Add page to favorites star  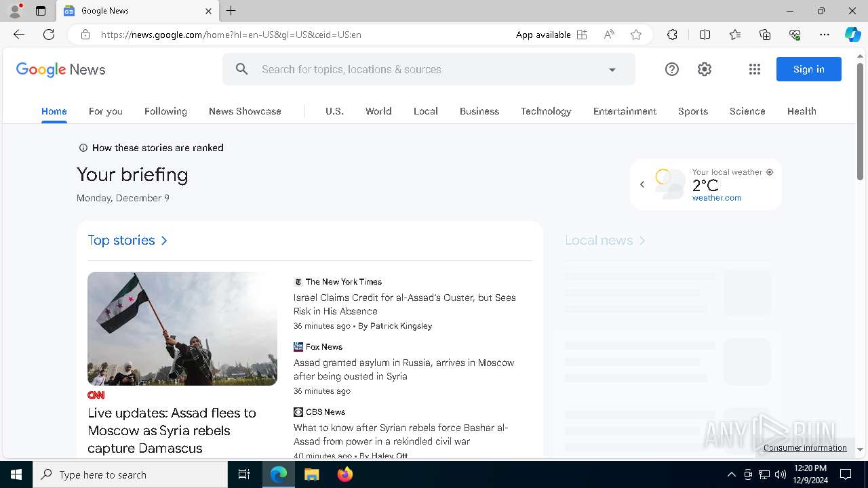(636, 35)
